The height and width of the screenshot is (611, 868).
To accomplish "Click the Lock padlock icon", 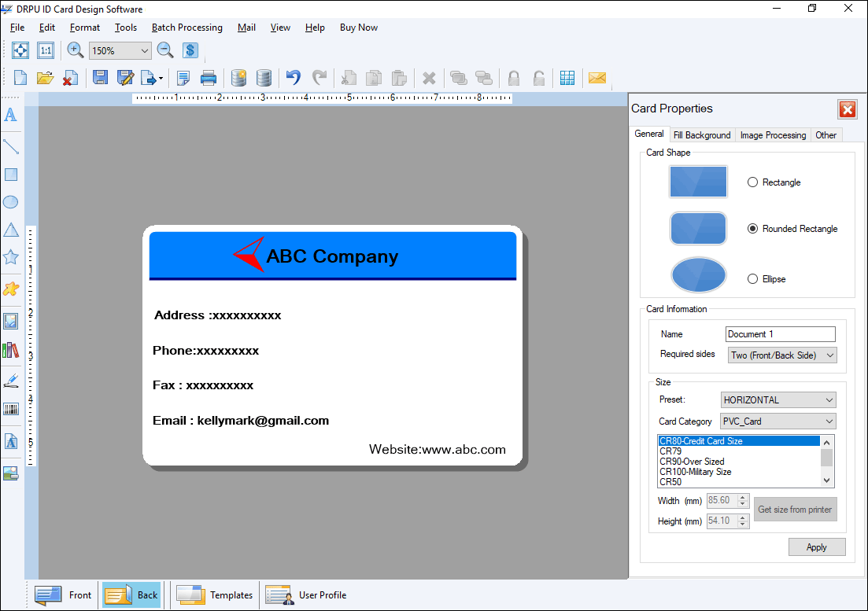I will 514,78.
